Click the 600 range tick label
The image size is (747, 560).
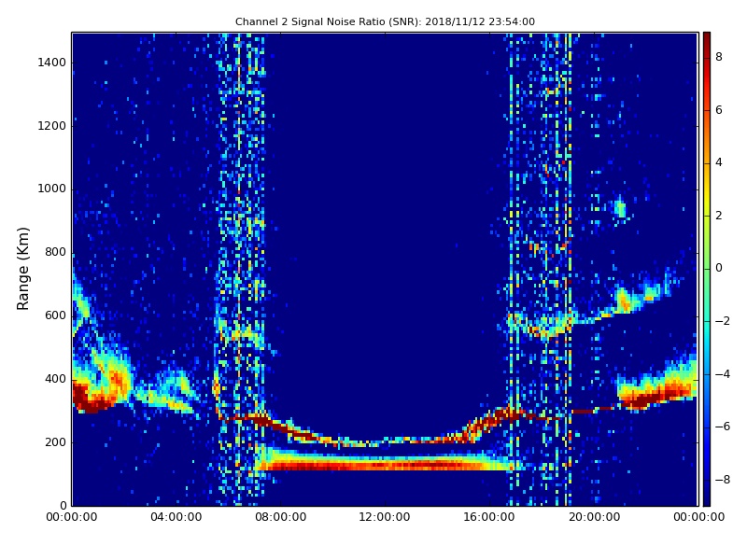click(x=55, y=315)
